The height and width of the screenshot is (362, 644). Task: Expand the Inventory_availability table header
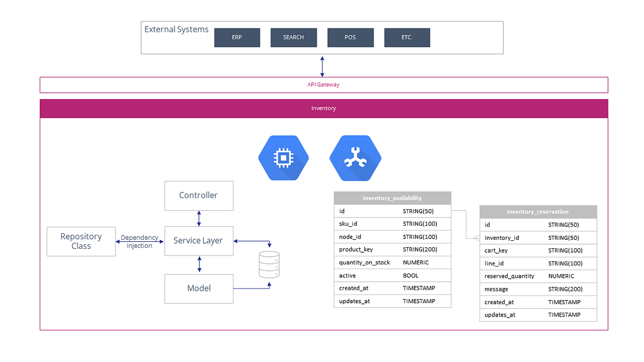[392, 198]
